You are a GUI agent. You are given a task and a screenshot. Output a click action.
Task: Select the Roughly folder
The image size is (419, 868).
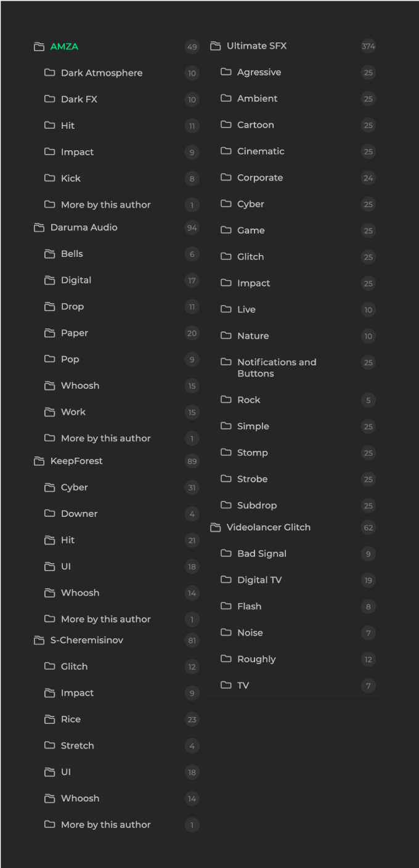pos(256,659)
